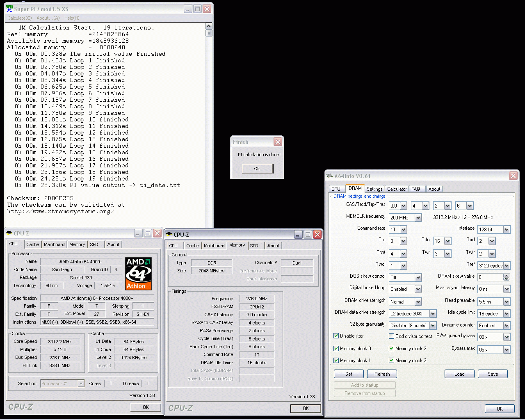Open Interface 128-bit dropdown
The image size is (525, 420).
coord(507,230)
